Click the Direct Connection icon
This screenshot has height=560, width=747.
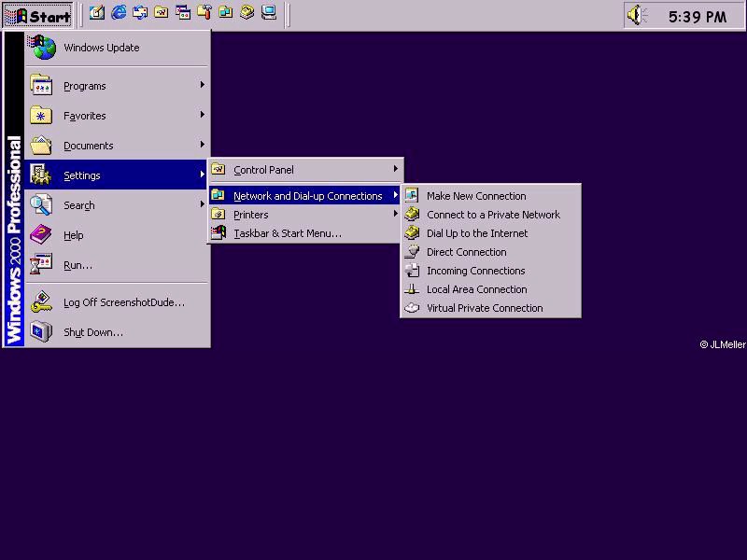click(412, 251)
